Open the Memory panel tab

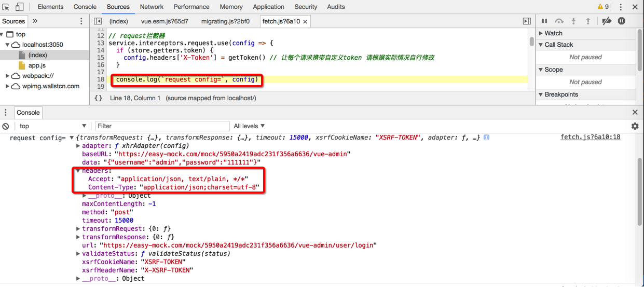(x=231, y=7)
